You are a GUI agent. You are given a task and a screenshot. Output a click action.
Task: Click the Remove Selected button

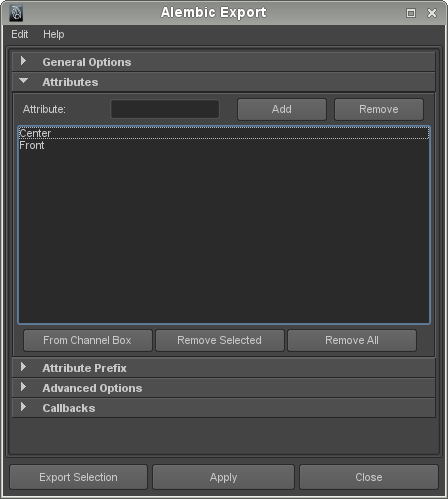(220, 340)
